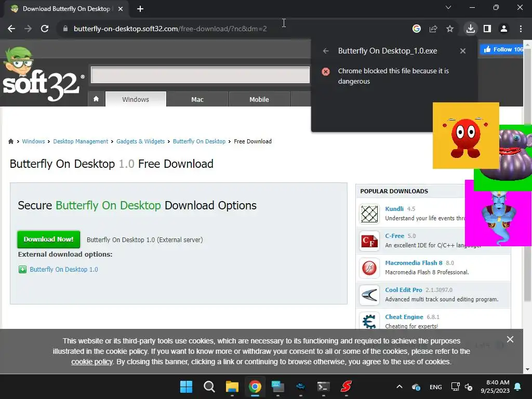532x399 pixels.
Task: Open Macromedia Flash 8 link
Action: pyautogui.click(x=414, y=263)
